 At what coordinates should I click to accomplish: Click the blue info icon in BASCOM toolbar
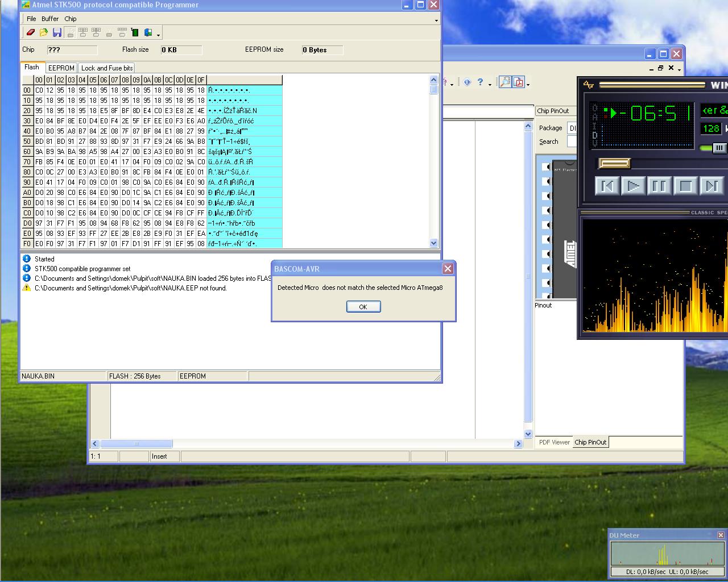coord(467,82)
